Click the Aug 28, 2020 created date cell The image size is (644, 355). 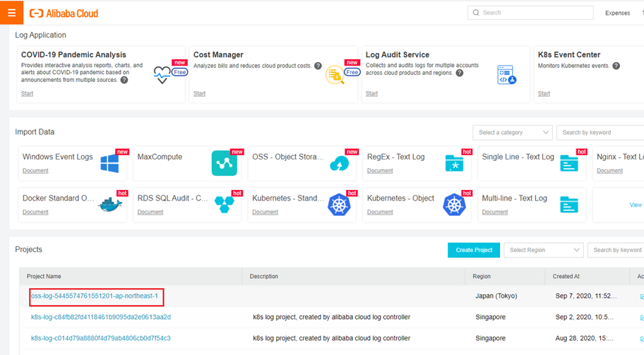click(585, 339)
